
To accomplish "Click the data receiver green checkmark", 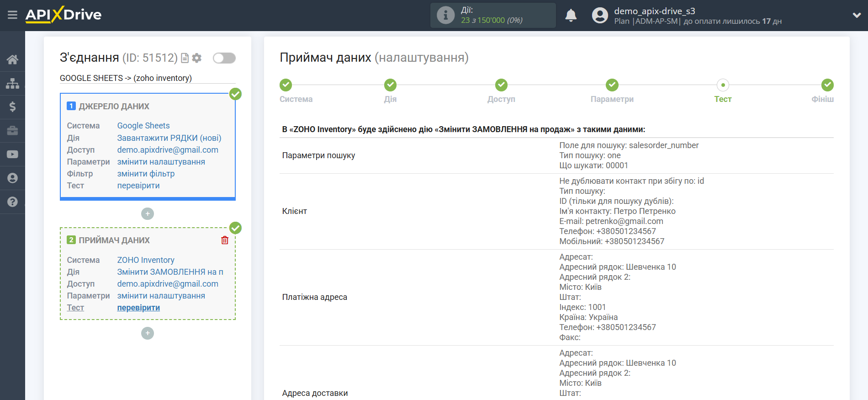I will [235, 228].
